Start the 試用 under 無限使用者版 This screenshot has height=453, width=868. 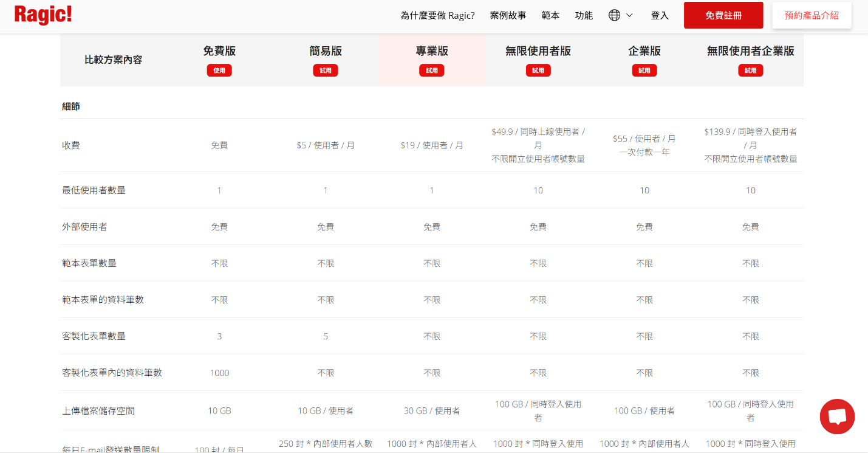538,71
